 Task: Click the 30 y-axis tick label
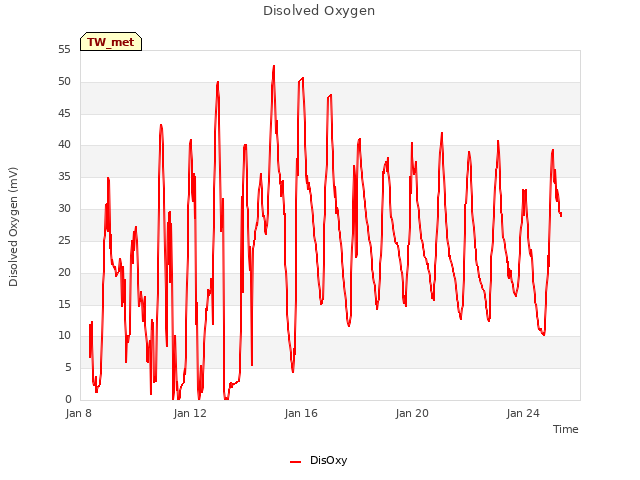click(x=64, y=208)
